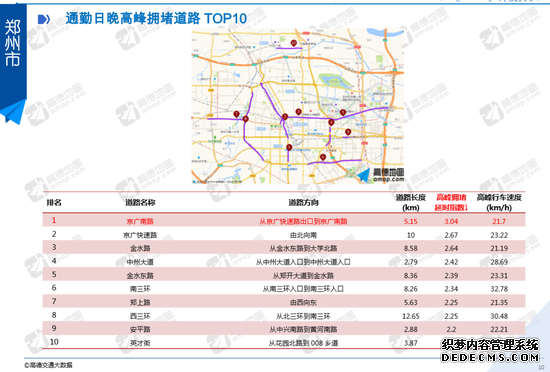Image resolution: width=550 pixels, height=372 pixels.
Task: Click the blue arrow icon beside the slide title
Action: tap(44, 19)
